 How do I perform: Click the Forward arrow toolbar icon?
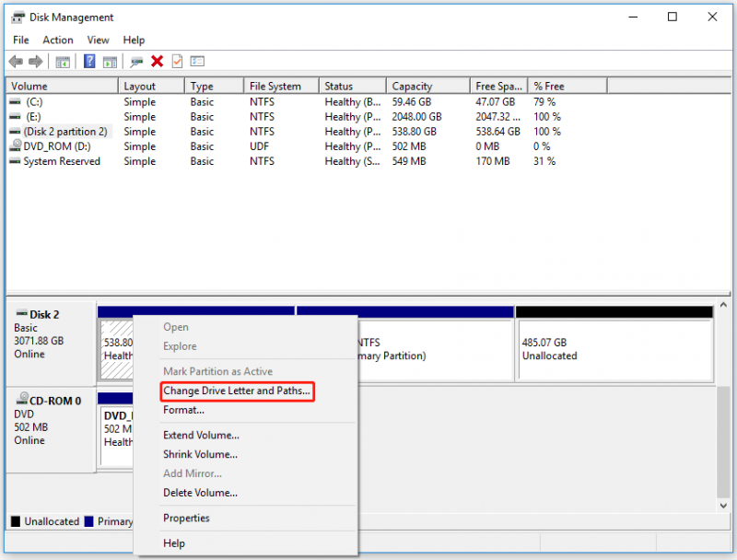(x=36, y=61)
